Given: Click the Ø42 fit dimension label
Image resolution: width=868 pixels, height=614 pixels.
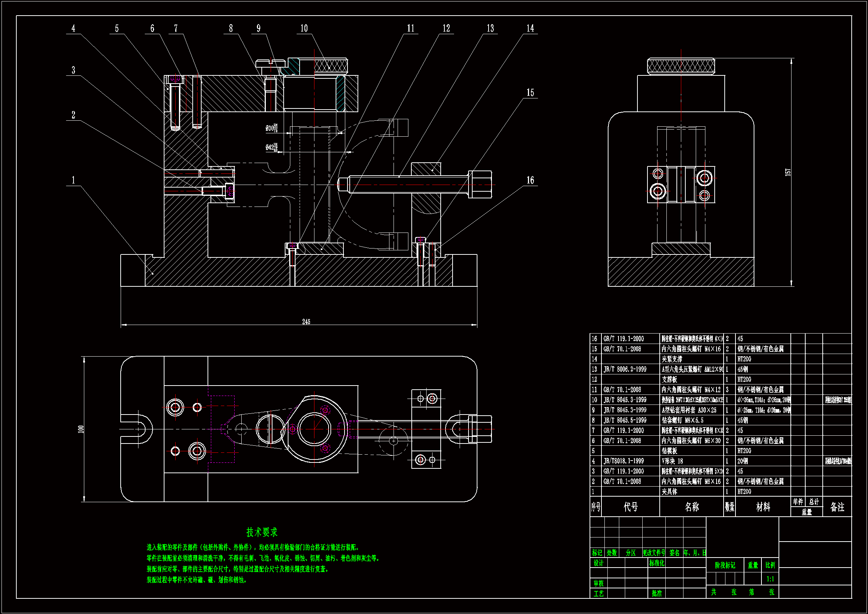Looking at the screenshot, I should 271,147.
